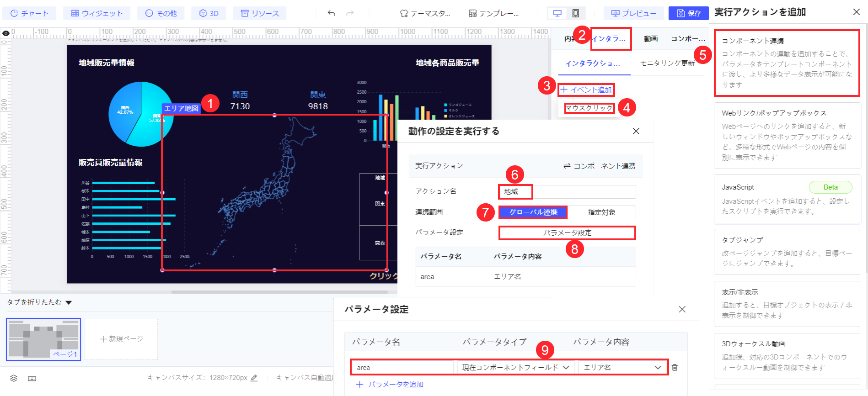Viewport: 868px width, 396px height.
Task: Toggle the canvas eye visibility icon
Action: coord(5,33)
